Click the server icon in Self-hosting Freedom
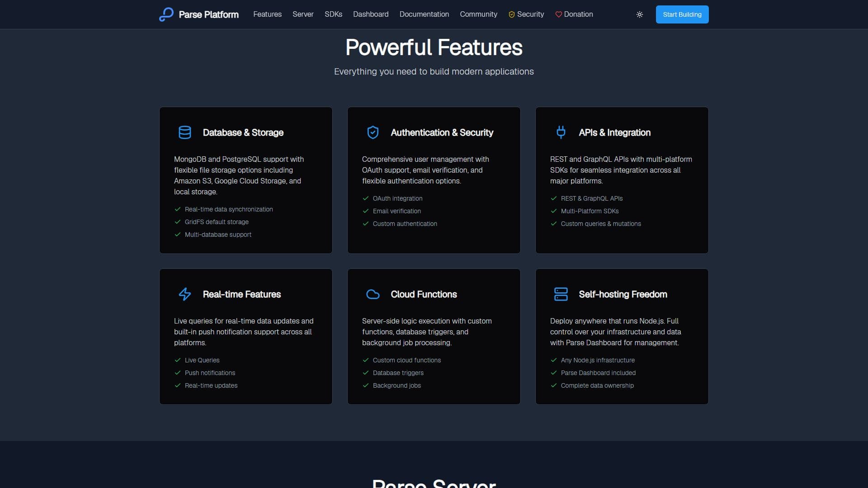Viewport: 868px width, 488px height. (x=561, y=294)
